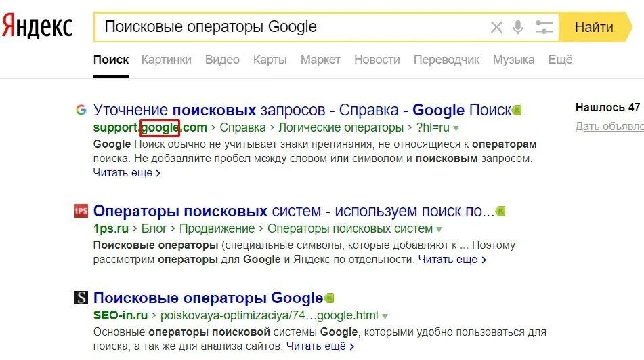
Task: Click the Google favicon beside the first result
Action: tap(81, 110)
